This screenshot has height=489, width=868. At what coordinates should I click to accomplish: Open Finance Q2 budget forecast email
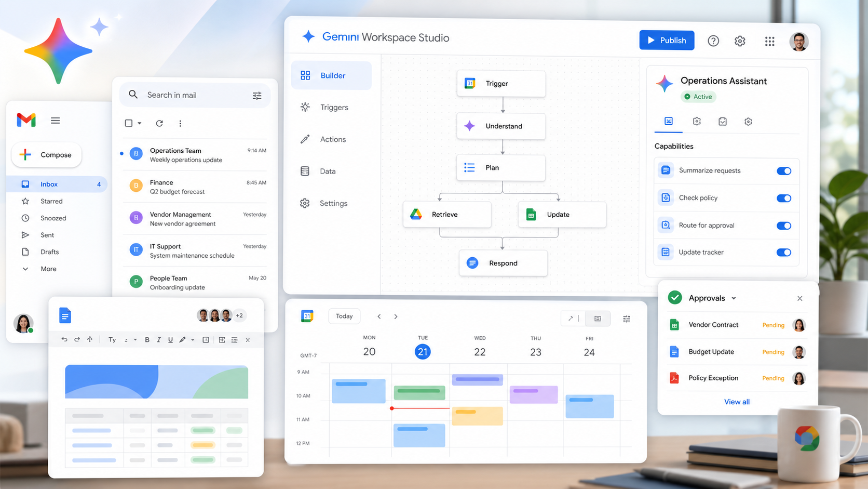point(195,187)
